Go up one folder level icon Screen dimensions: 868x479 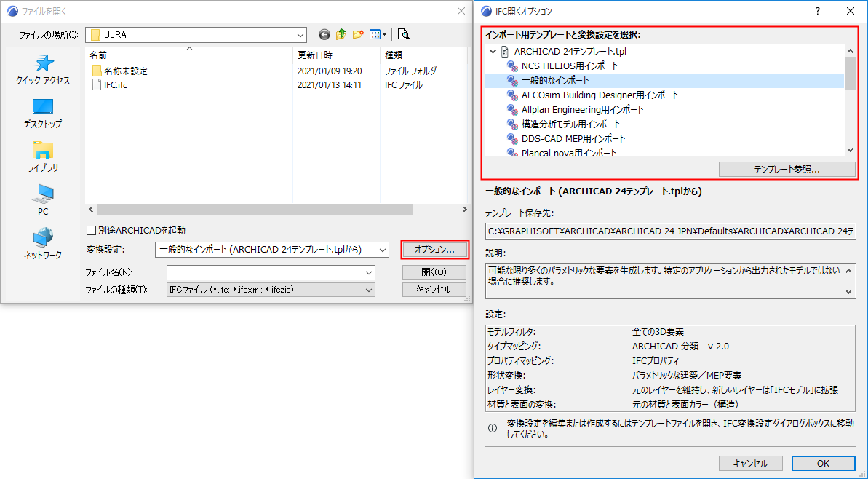tap(341, 34)
